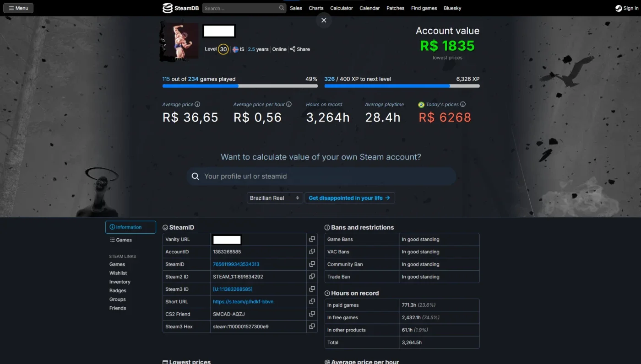Screen dimensions: 641x364
Task: Click the Total 3,264.5h value
Action: [x=412, y=342]
